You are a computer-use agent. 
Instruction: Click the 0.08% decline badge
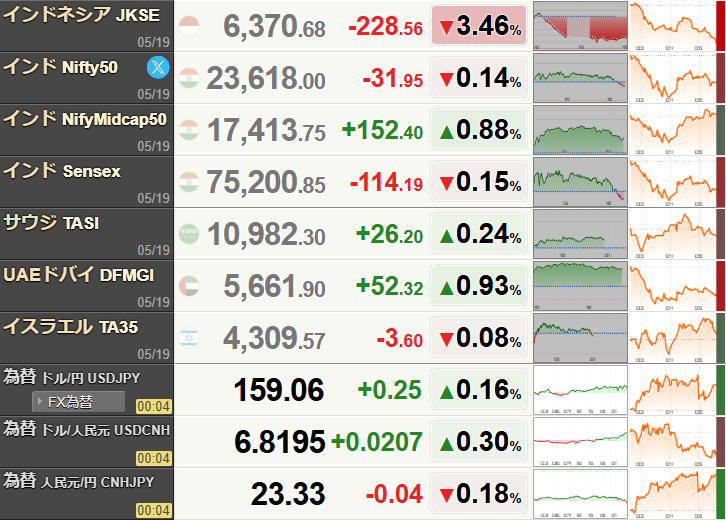tap(479, 337)
